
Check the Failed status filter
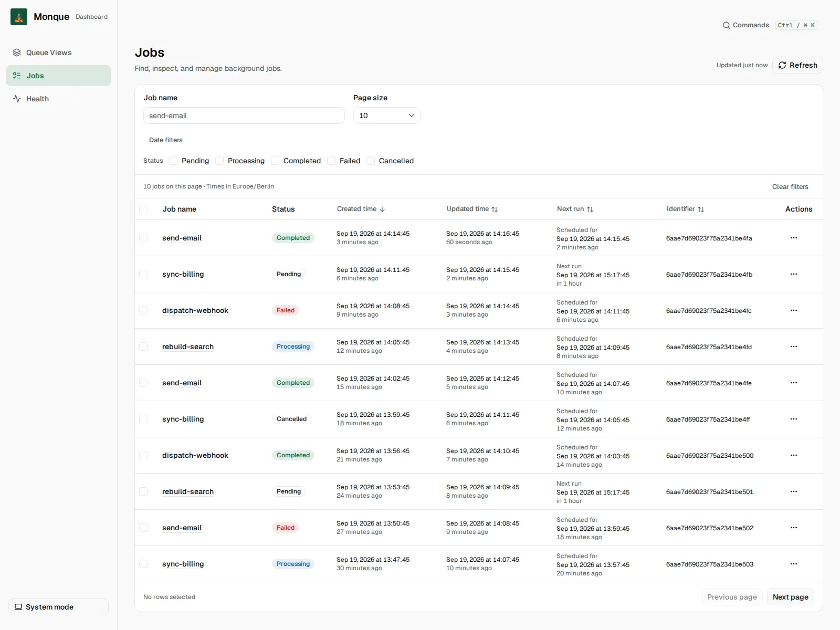tap(331, 161)
